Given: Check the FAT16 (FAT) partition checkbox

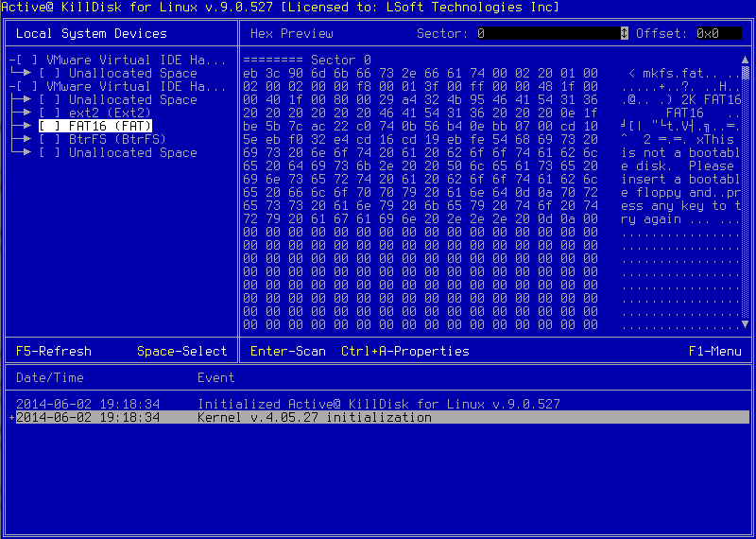Looking at the screenshot, I should click(49, 126).
